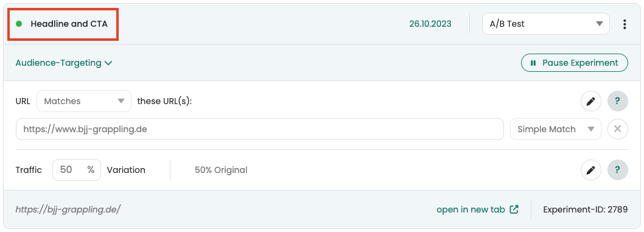Click the pause icon in Pause Experiment

pos(533,63)
